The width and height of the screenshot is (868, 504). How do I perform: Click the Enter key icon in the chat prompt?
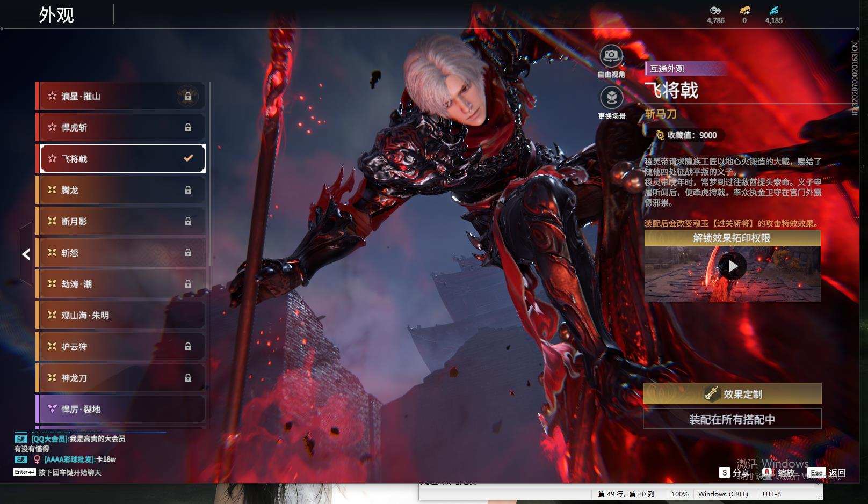point(25,472)
